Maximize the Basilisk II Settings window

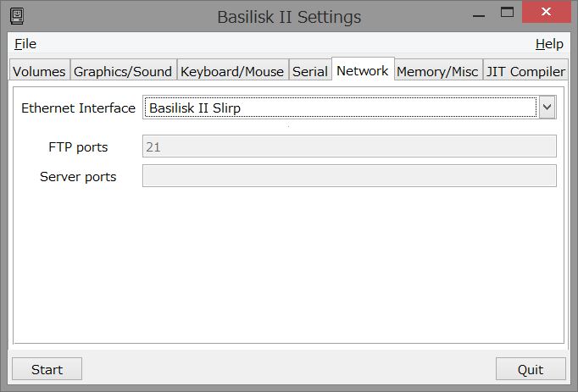click(507, 13)
